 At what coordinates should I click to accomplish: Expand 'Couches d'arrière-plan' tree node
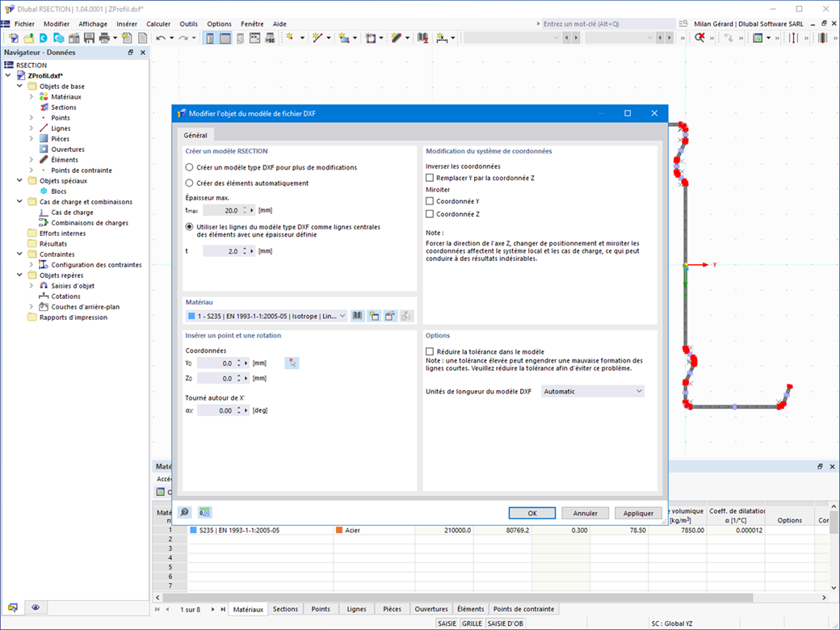coord(31,307)
